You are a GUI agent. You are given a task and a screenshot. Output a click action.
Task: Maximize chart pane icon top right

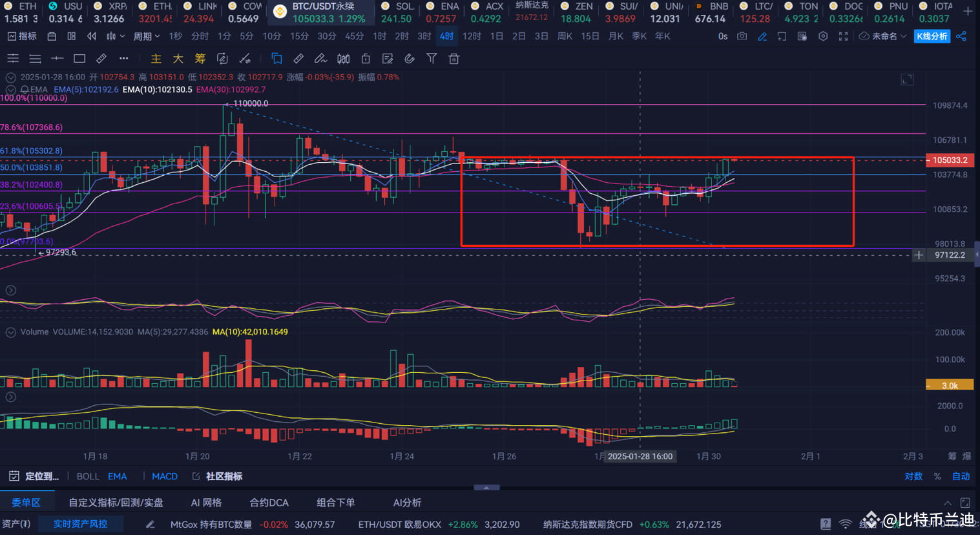(907, 79)
